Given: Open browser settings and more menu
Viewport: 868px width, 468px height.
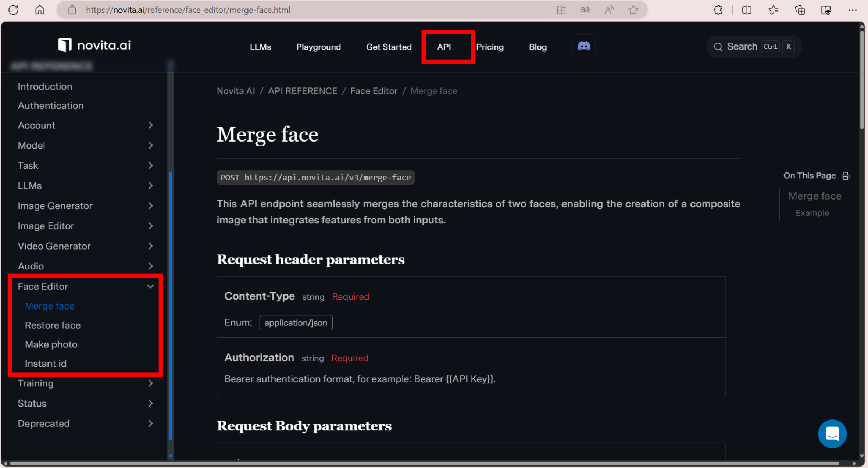Looking at the screenshot, I should 852,10.
